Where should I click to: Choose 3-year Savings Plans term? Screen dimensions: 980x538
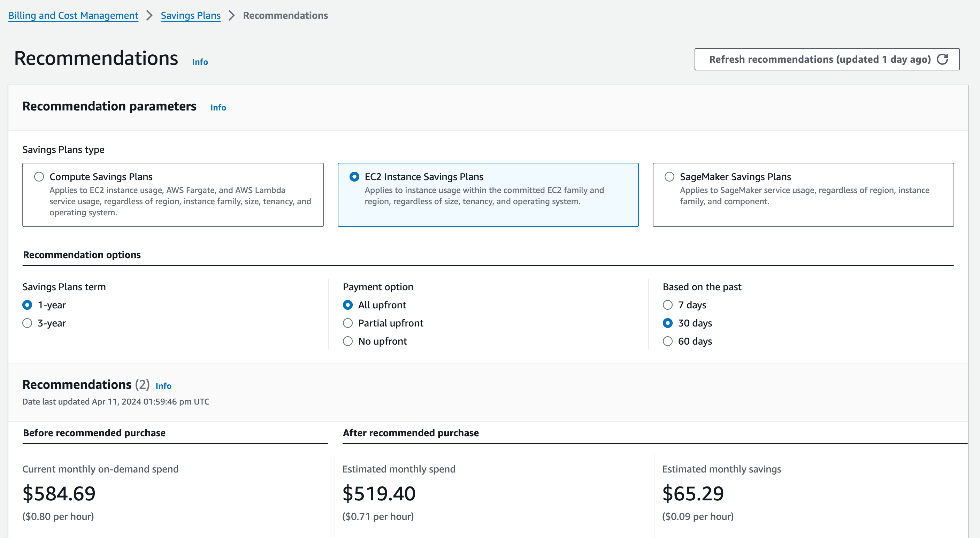click(27, 323)
